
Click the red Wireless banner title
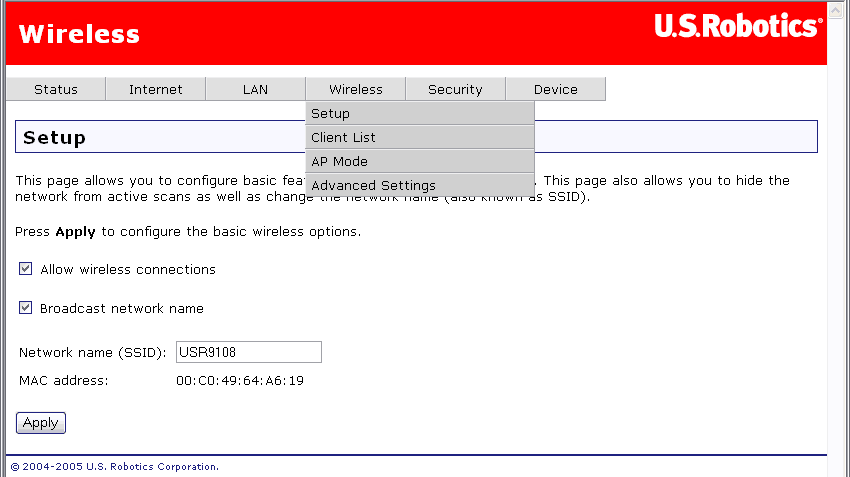pos(79,34)
